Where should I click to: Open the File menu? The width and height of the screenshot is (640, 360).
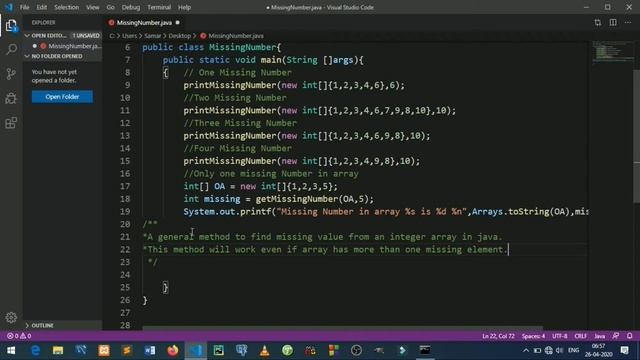click(x=24, y=7)
